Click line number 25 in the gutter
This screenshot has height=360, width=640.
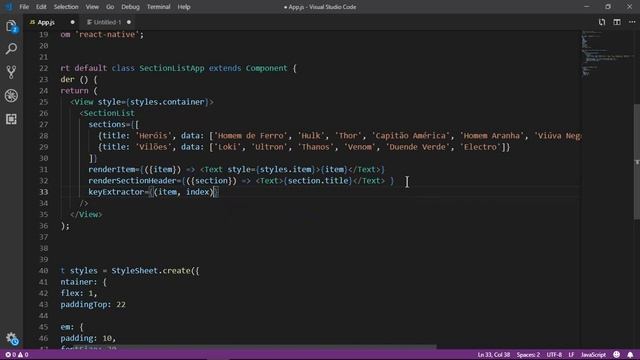click(x=44, y=102)
